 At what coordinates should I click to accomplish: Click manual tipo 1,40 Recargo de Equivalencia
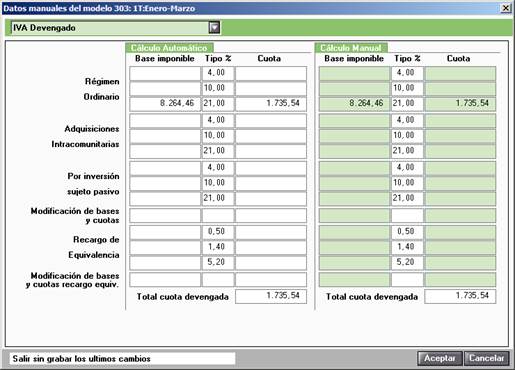pyautogui.click(x=407, y=247)
